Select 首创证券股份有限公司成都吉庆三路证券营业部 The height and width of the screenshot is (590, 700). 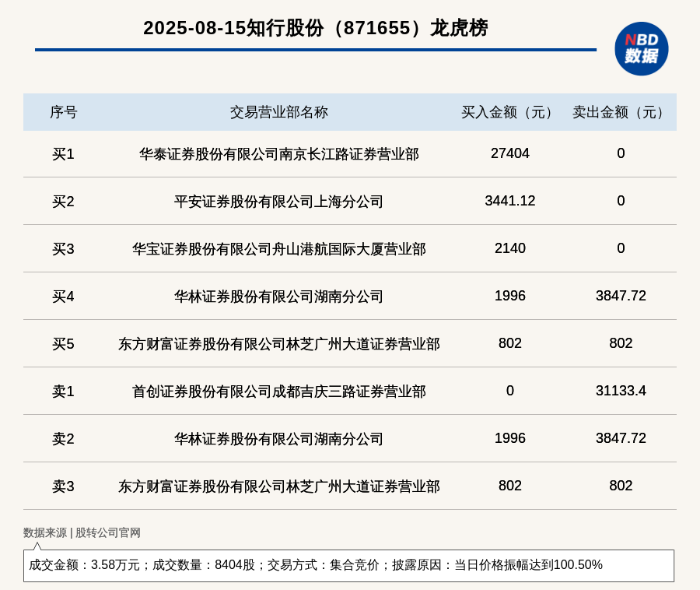279,392
